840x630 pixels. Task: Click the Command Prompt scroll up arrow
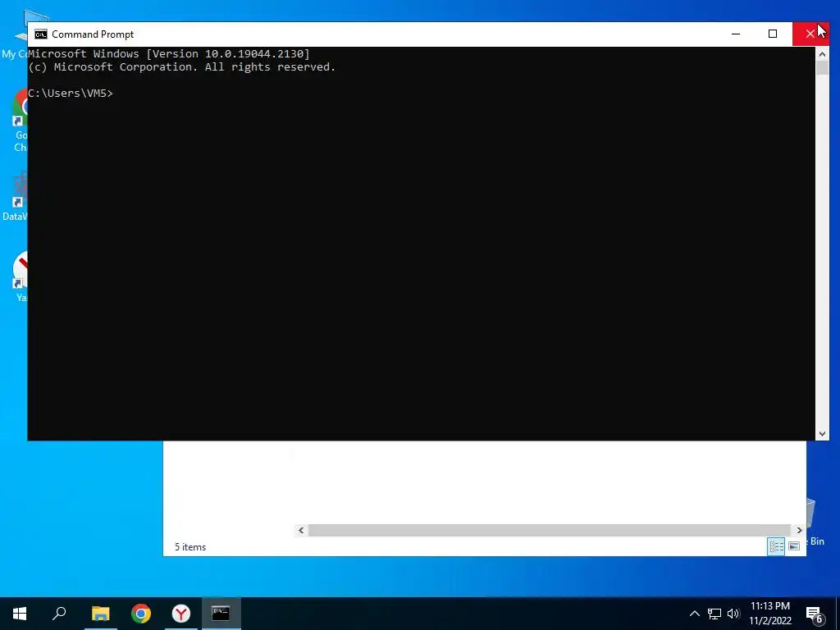tap(822, 53)
